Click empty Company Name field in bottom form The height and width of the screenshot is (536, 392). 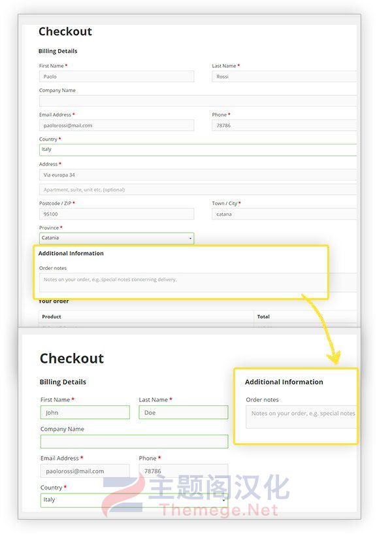(135, 441)
